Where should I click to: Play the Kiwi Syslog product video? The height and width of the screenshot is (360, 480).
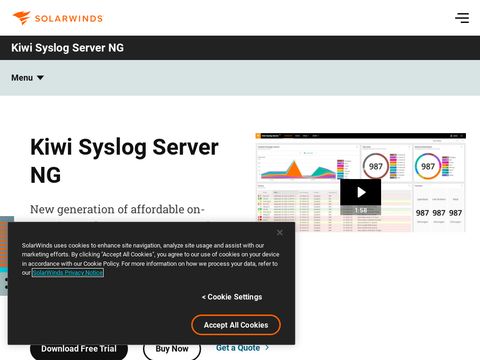click(x=360, y=192)
